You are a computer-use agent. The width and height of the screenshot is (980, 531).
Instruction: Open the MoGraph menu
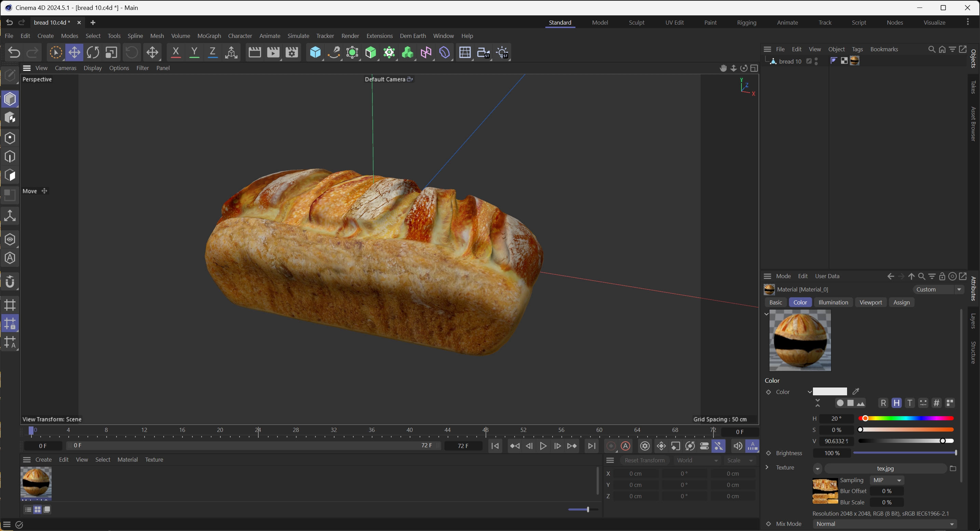click(209, 36)
